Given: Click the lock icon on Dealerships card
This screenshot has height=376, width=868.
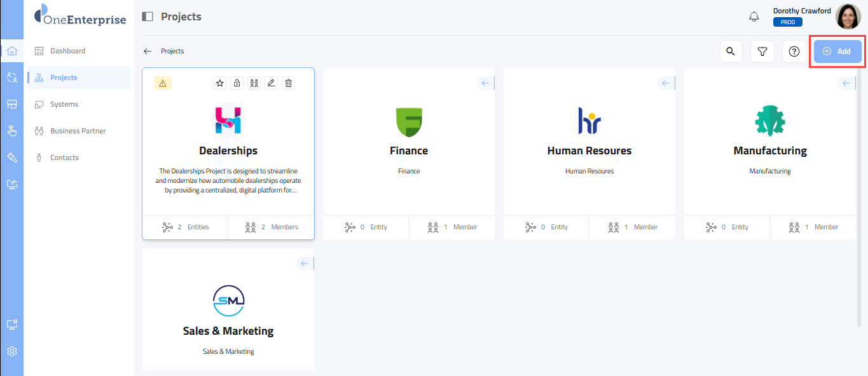Looking at the screenshot, I should click(x=237, y=83).
